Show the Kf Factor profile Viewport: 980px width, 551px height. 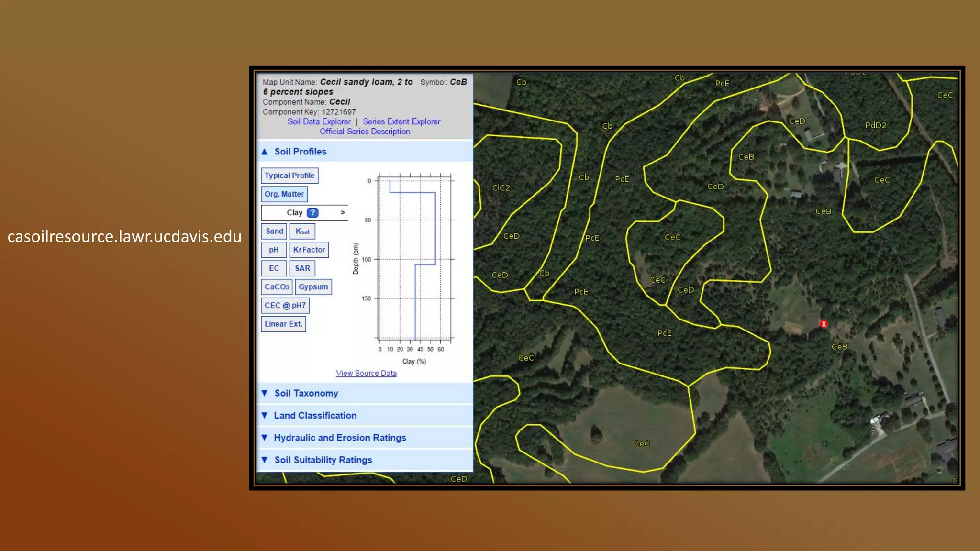point(309,250)
